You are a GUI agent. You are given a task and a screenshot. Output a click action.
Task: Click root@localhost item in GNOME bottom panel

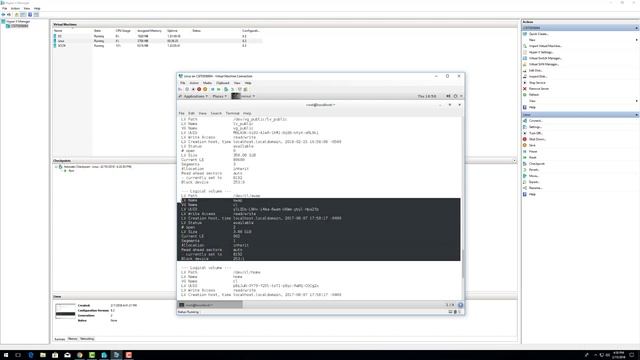[211, 305]
